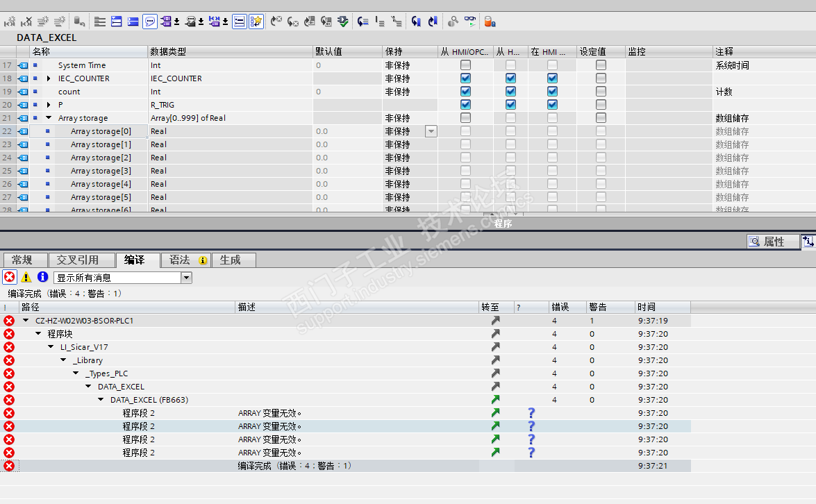Screen dimensions: 816x504
Task: Click the Add row toolbar icon
Action: [60, 22]
